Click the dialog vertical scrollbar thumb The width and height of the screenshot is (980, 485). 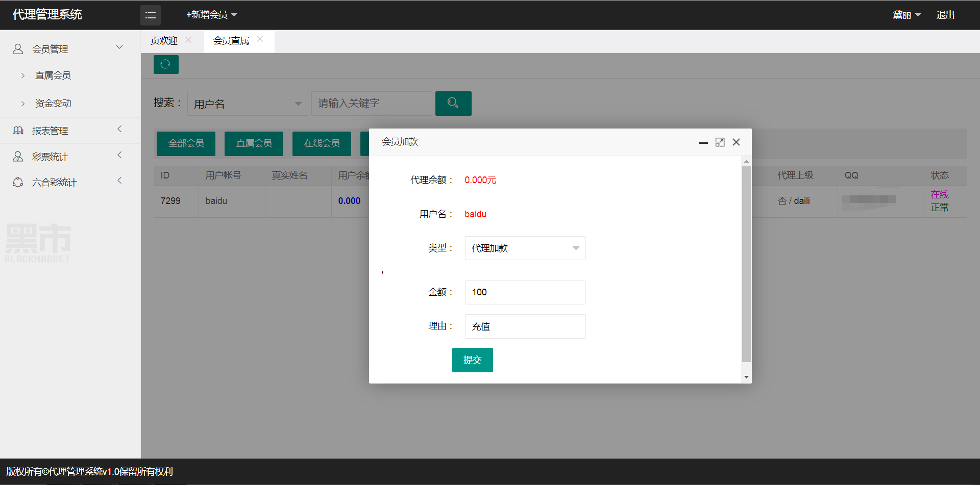746,264
